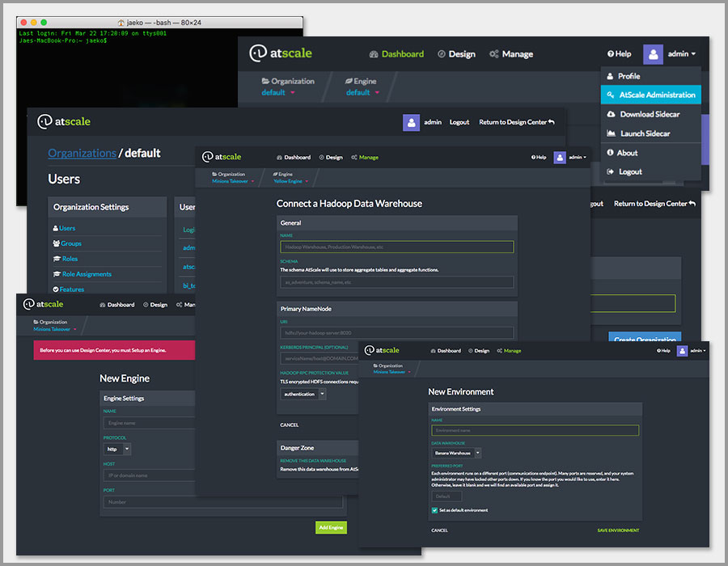Image resolution: width=728 pixels, height=566 pixels.
Task: Click the info icon beside About
Action: [610, 153]
